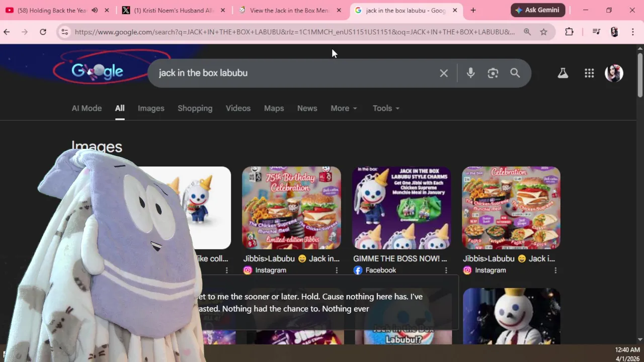This screenshot has height=362, width=644.
Task: Open Jack figure in tuxedo thumbnail
Action: pyautogui.click(x=511, y=316)
